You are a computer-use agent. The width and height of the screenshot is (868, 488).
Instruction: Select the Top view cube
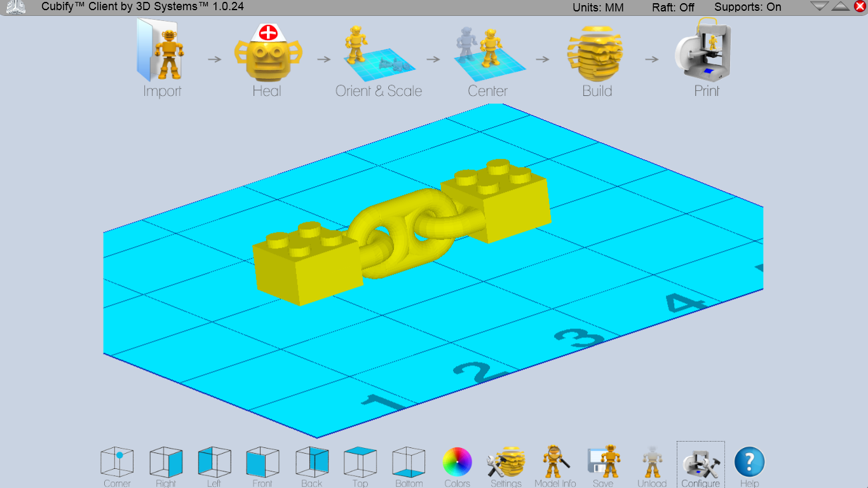[360, 463]
